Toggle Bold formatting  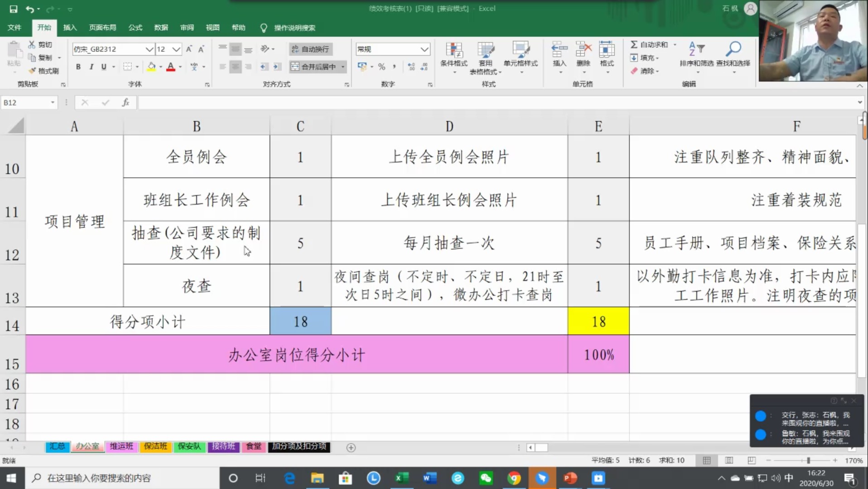point(78,67)
